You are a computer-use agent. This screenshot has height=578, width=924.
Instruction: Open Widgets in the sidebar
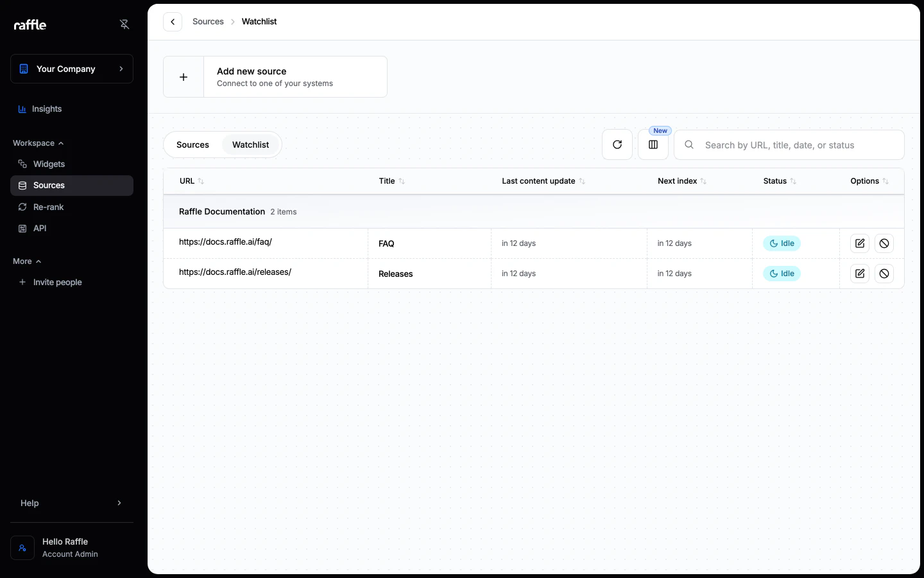point(72,164)
